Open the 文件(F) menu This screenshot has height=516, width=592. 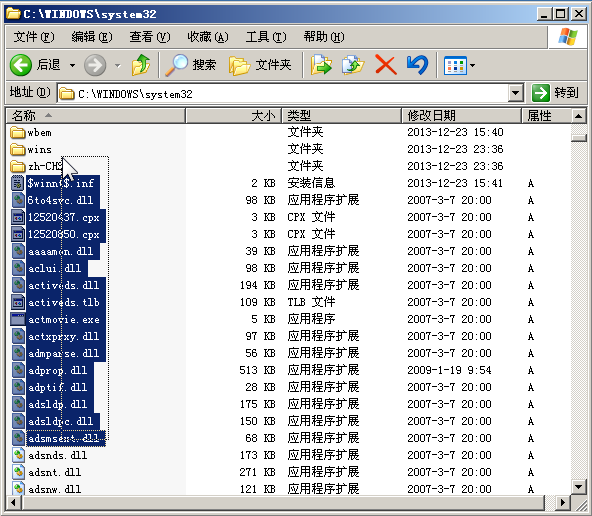tap(34, 37)
